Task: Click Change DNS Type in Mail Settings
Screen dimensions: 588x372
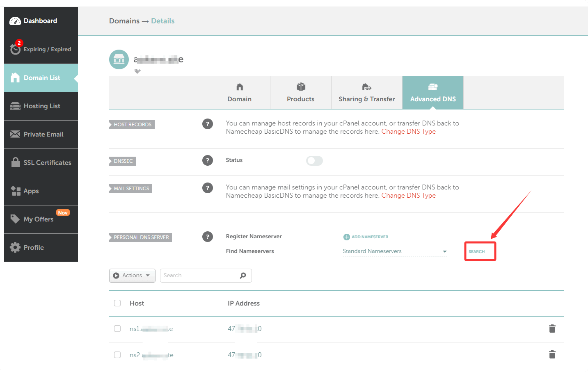Action: [x=409, y=196]
